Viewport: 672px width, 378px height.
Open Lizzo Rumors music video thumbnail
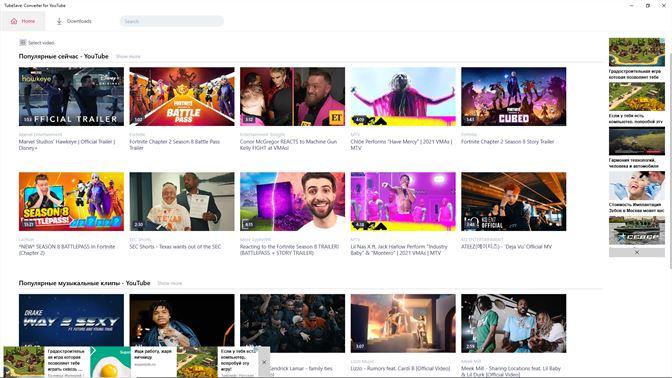coord(403,323)
